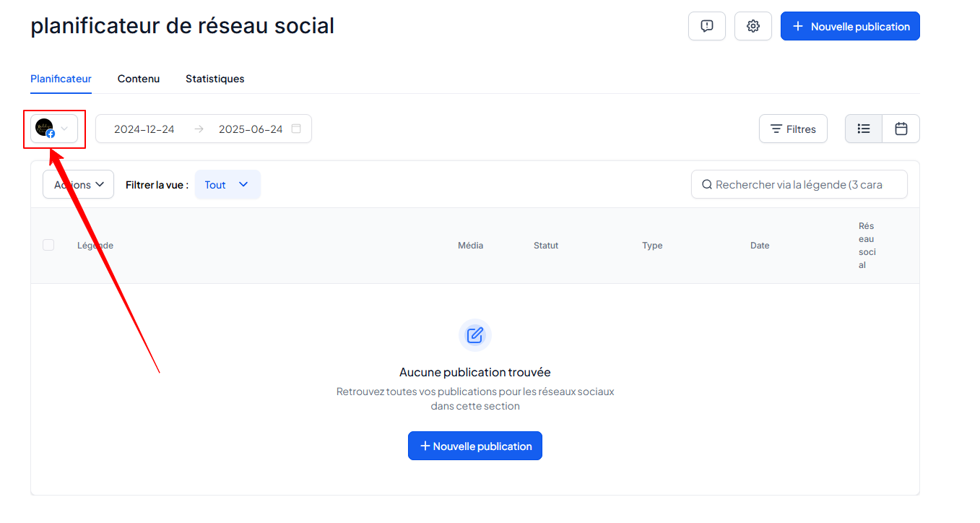Viewport: 980px width, 523px height.
Task: Click the 'Rechercher via la légende' search field
Action: (799, 184)
